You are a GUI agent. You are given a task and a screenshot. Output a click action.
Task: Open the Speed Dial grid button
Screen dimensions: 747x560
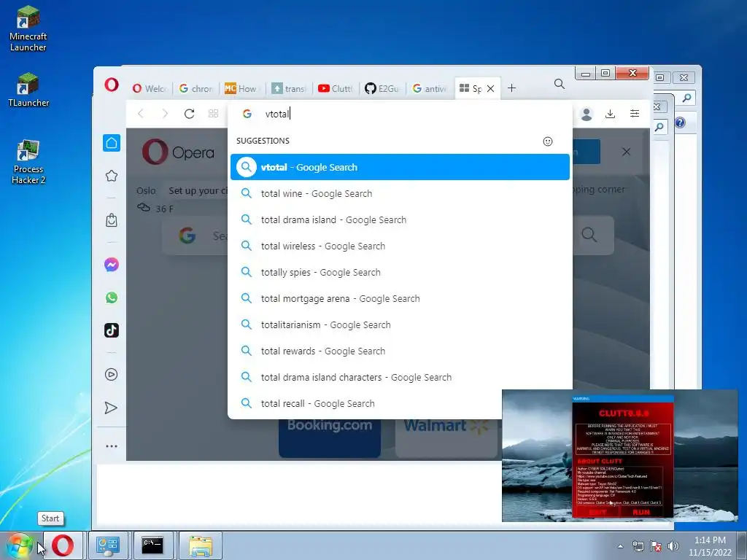point(214,113)
